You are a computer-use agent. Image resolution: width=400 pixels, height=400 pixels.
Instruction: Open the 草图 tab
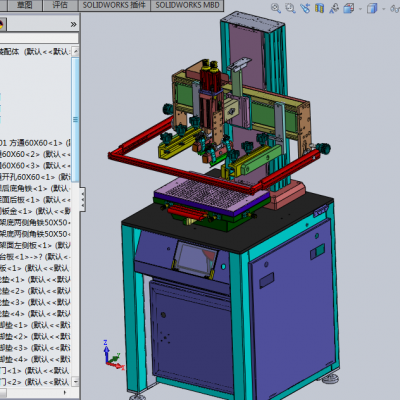pos(24,5)
